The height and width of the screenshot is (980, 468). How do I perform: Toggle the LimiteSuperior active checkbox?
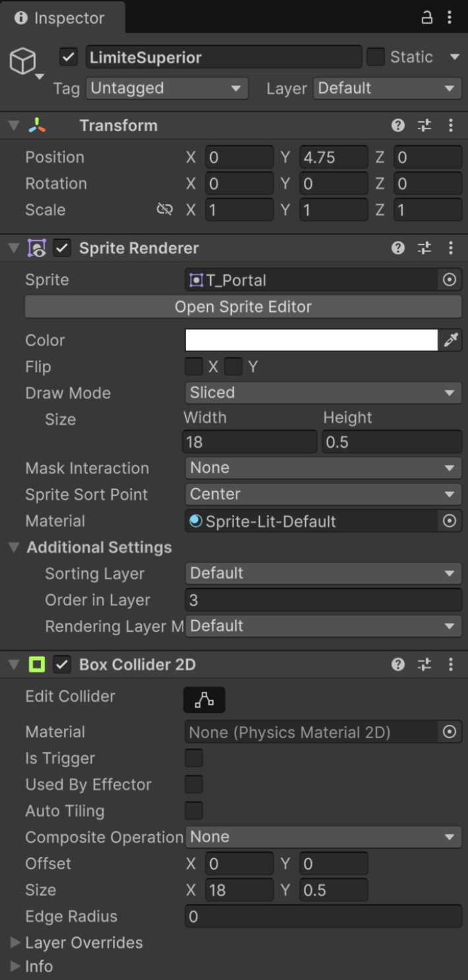(x=69, y=57)
